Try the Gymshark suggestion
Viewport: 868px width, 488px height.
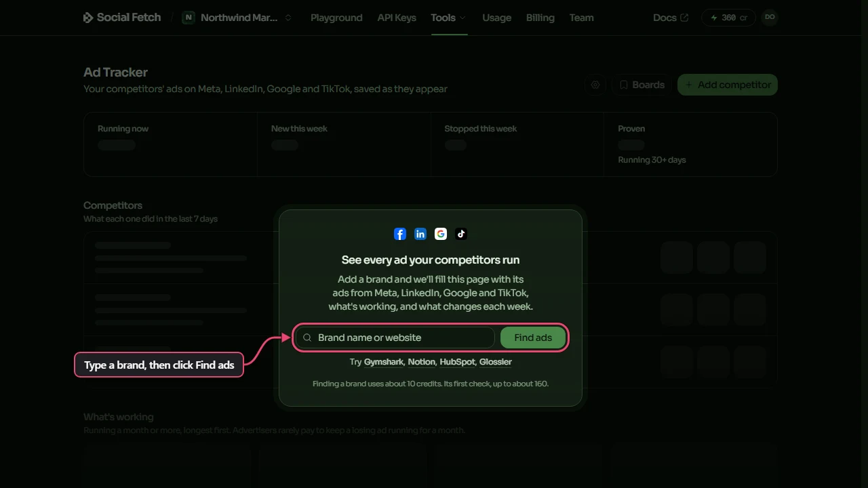pyautogui.click(x=384, y=362)
